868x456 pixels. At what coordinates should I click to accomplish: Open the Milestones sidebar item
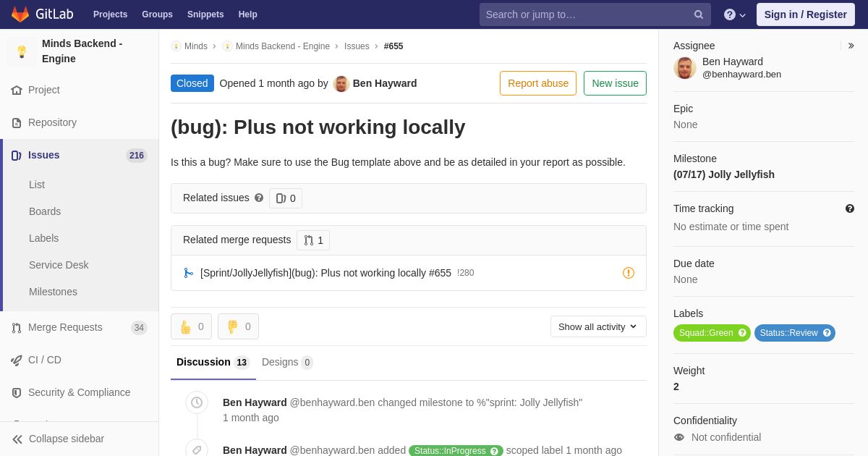(x=53, y=292)
